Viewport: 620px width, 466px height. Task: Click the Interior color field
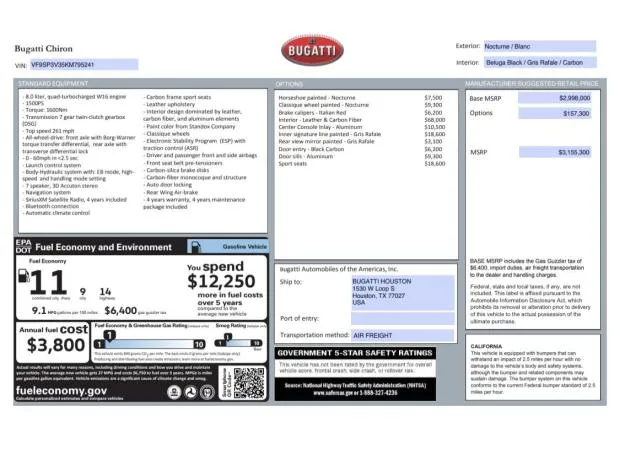(x=539, y=62)
